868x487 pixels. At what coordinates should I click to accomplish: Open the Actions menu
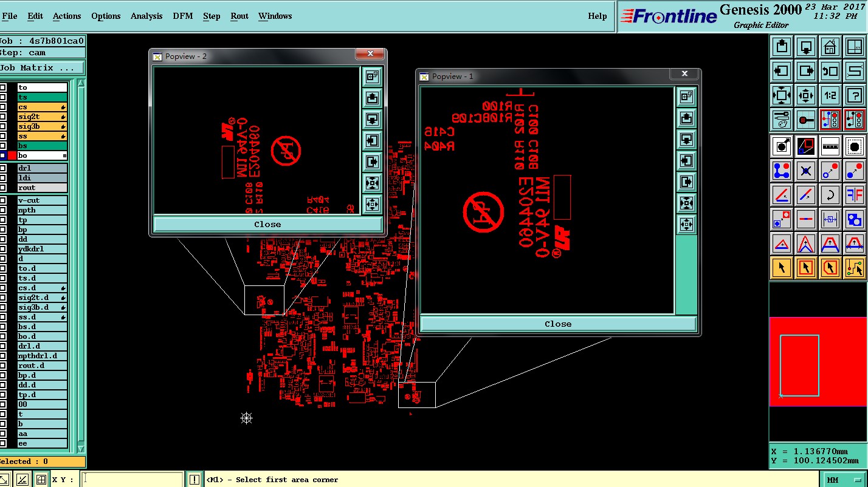tap(67, 16)
